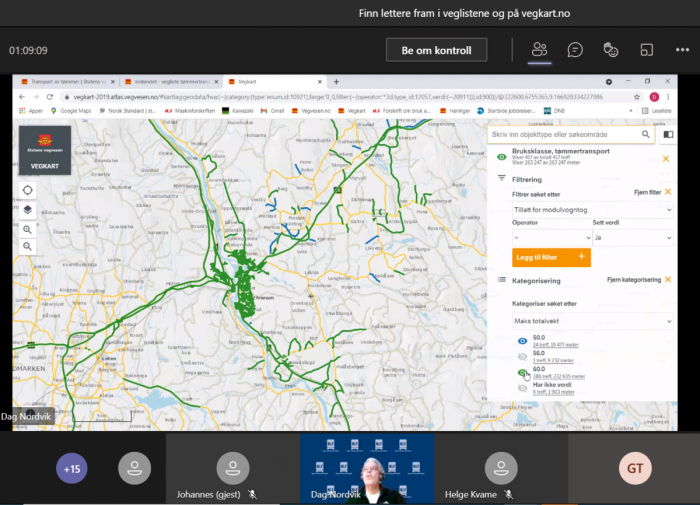Open the reactions icon in Teams

pyautogui.click(x=611, y=50)
